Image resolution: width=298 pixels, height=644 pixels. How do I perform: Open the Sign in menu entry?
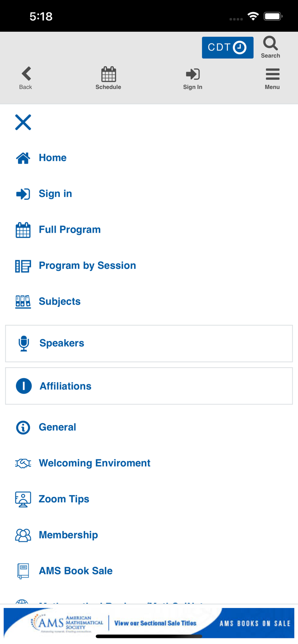point(55,194)
